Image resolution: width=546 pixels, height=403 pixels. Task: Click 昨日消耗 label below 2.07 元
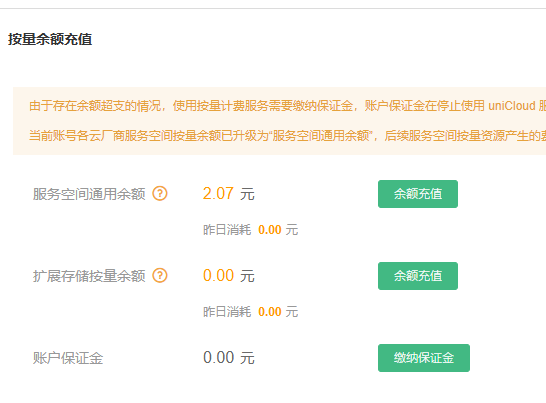click(x=227, y=230)
